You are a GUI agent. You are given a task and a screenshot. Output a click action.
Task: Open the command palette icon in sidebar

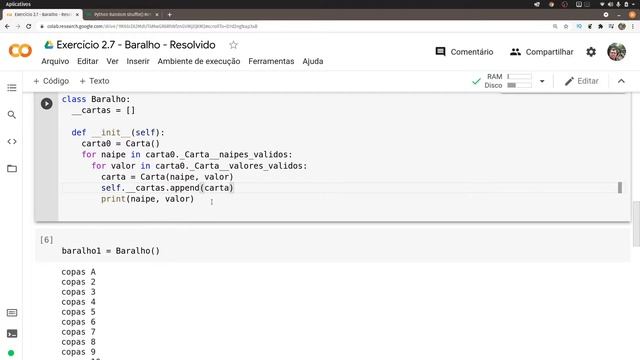tap(12, 313)
